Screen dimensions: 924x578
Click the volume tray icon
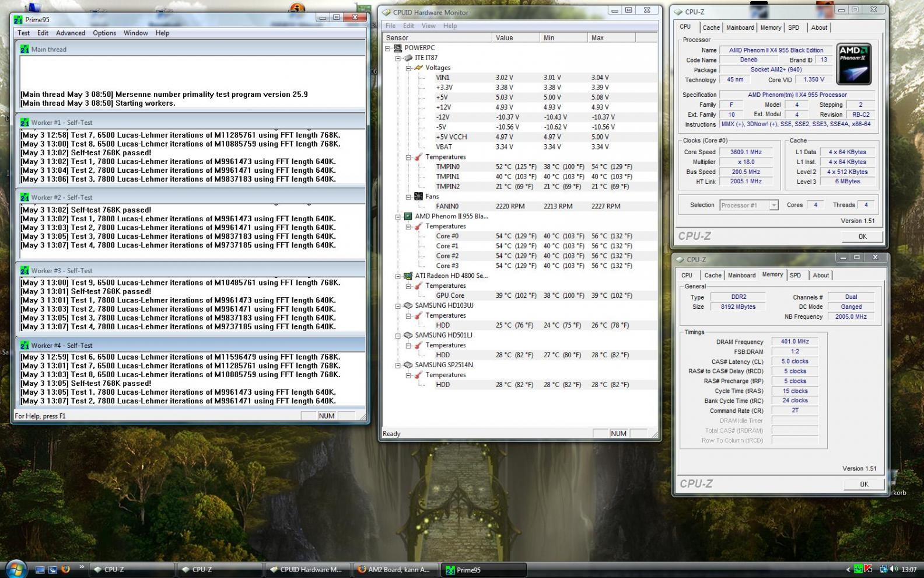(894, 569)
